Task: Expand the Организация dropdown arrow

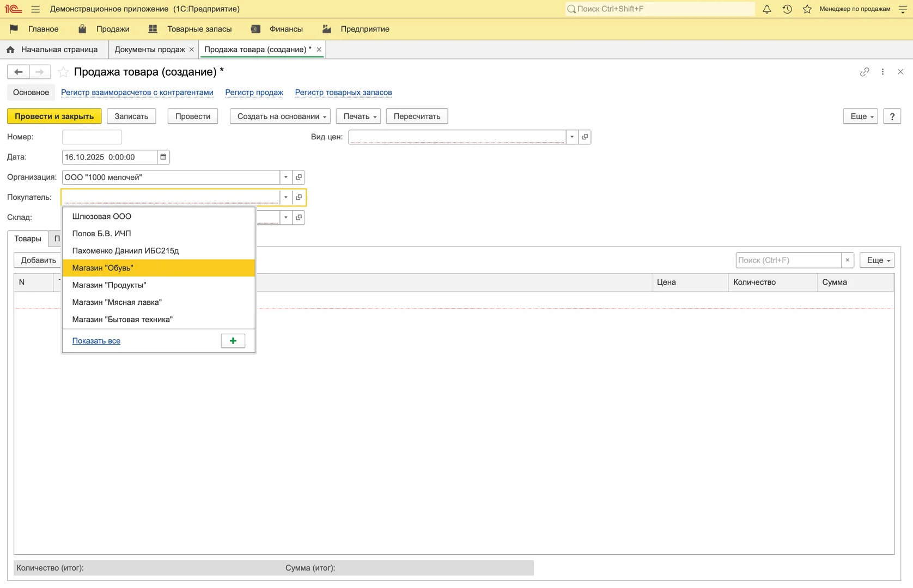Action: coord(285,177)
